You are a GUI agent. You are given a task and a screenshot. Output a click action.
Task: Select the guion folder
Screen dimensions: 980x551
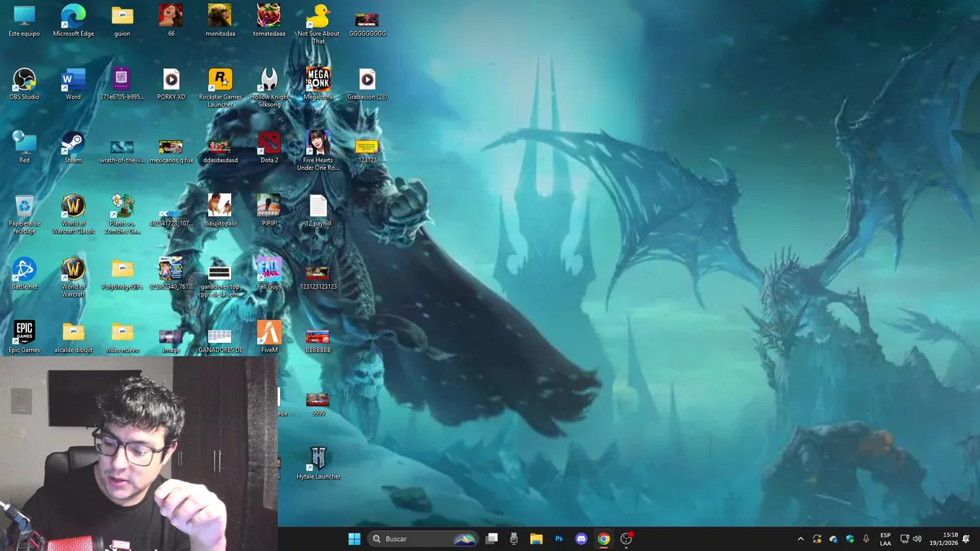[x=122, y=21]
